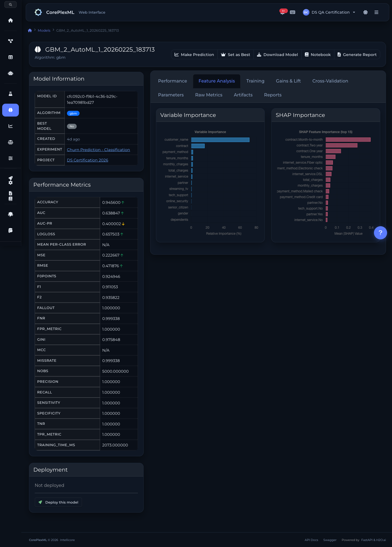Click the Make Prediction button
This screenshot has height=547, width=392.
tap(194, 55)
